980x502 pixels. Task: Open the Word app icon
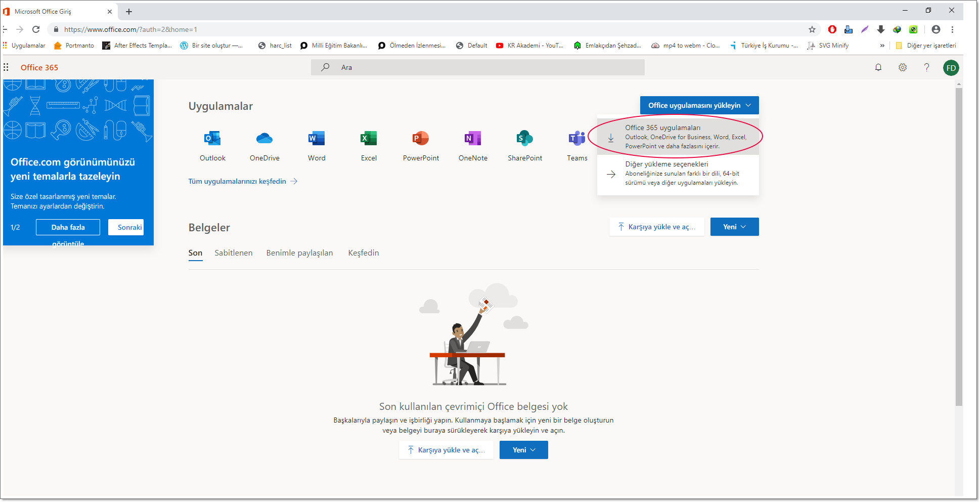coord(317,139)
